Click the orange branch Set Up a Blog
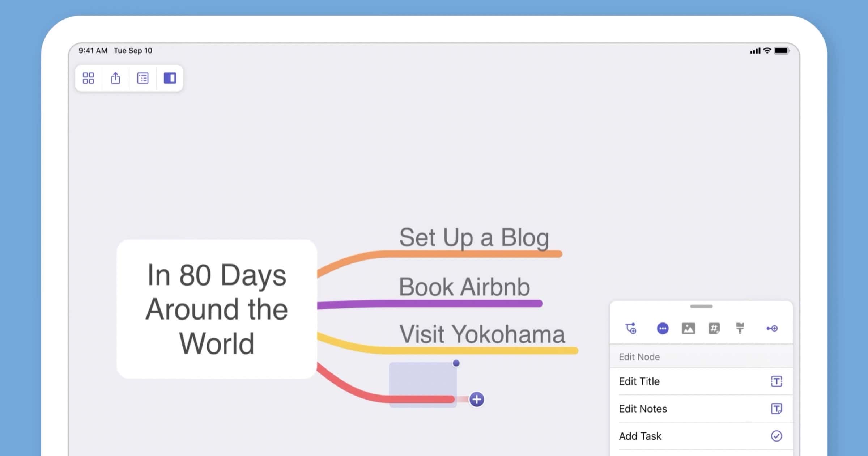This screenshot has width=868, height=456. coord(474,238)
